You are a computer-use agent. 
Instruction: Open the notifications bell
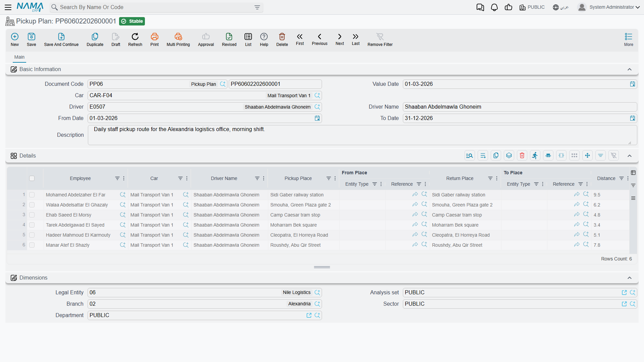click(494, 7)
